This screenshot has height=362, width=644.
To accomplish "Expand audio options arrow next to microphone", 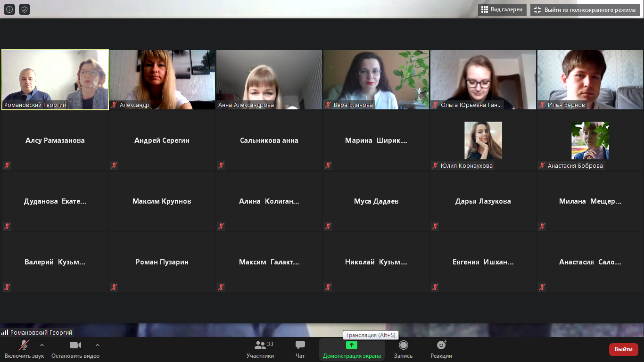I will pyautogui.click(x=42, y=345).
